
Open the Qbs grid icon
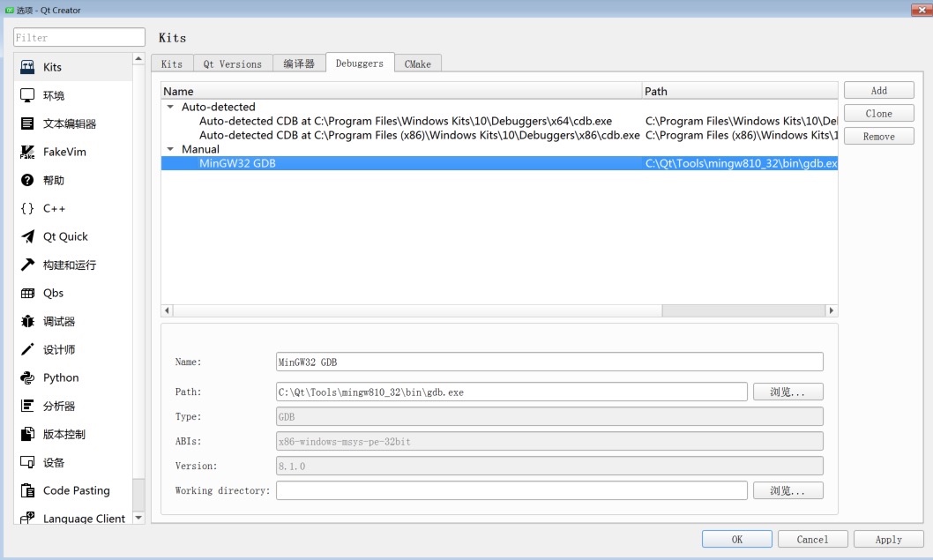click(x=27, y=293)
